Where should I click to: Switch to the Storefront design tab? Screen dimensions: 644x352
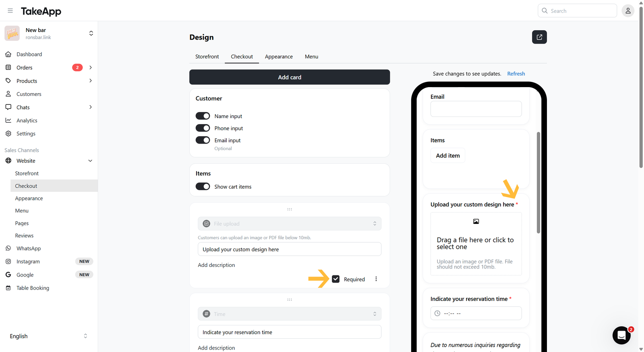pyautogui.click(x=207, y=56)
